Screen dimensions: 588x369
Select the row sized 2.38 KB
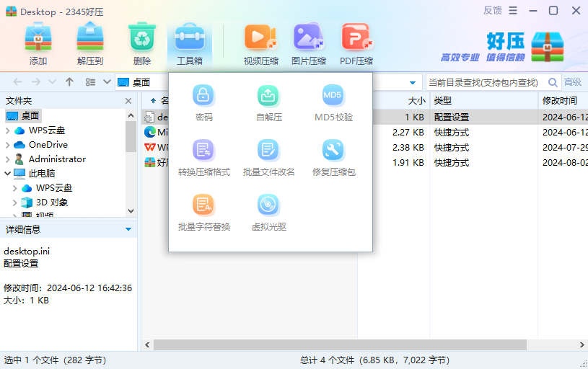pos(365,148)
